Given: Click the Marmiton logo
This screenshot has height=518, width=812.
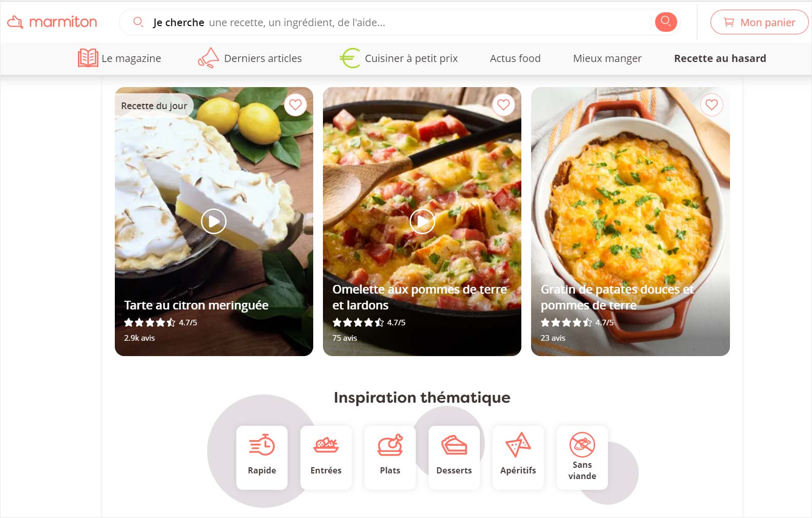Looking at the screenshot, I should [52, 22].
